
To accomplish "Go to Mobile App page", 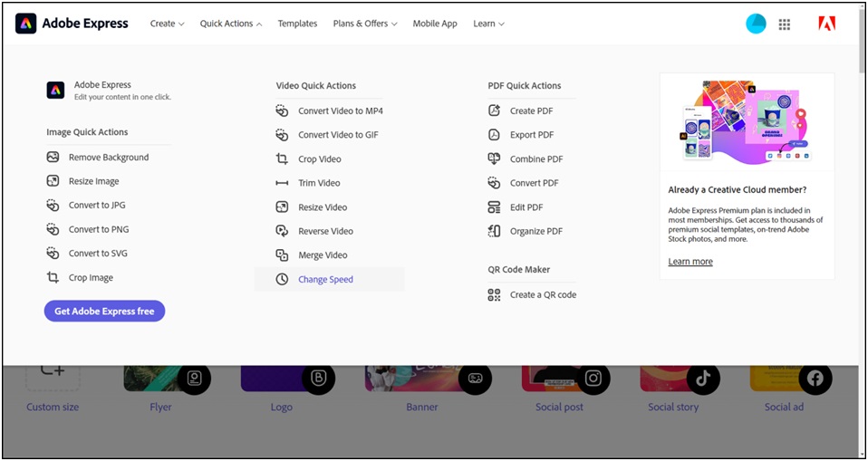I will [435, 24].
